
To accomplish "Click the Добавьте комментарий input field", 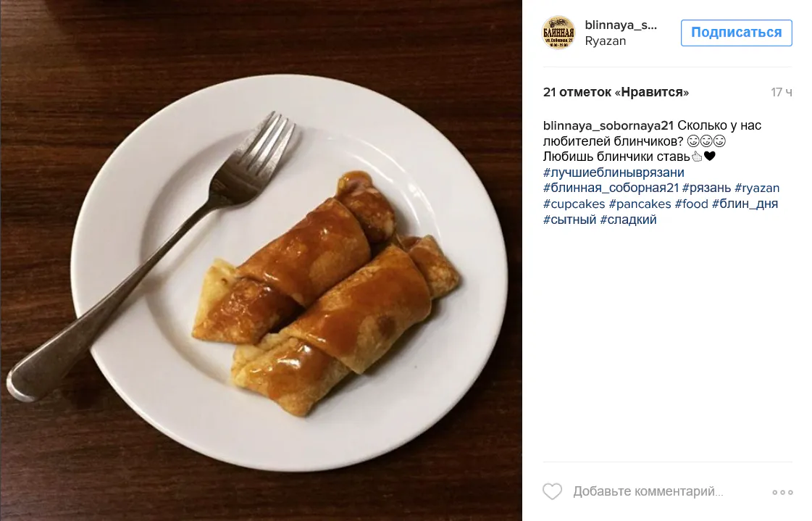I will [648, 491].
